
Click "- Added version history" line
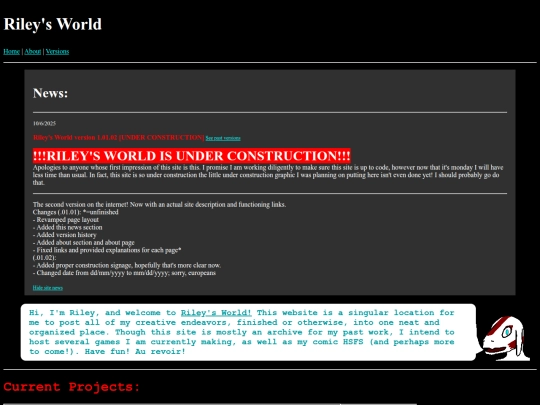coord(65,235)
